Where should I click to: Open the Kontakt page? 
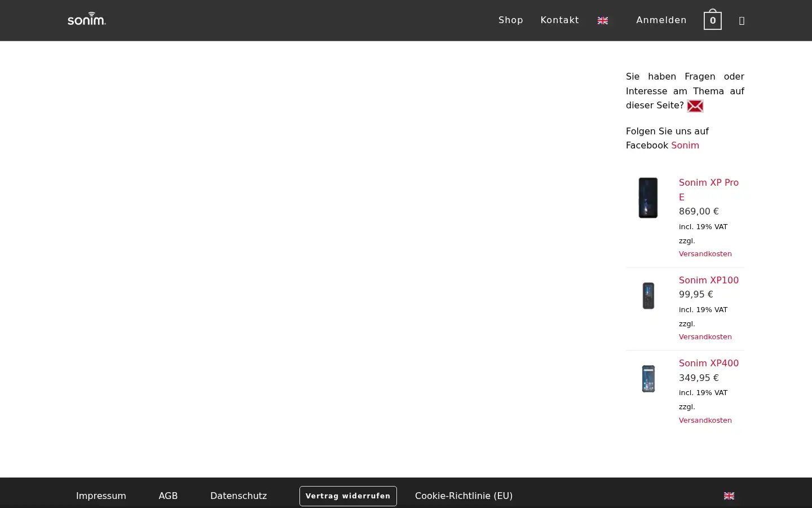point(559,20)
